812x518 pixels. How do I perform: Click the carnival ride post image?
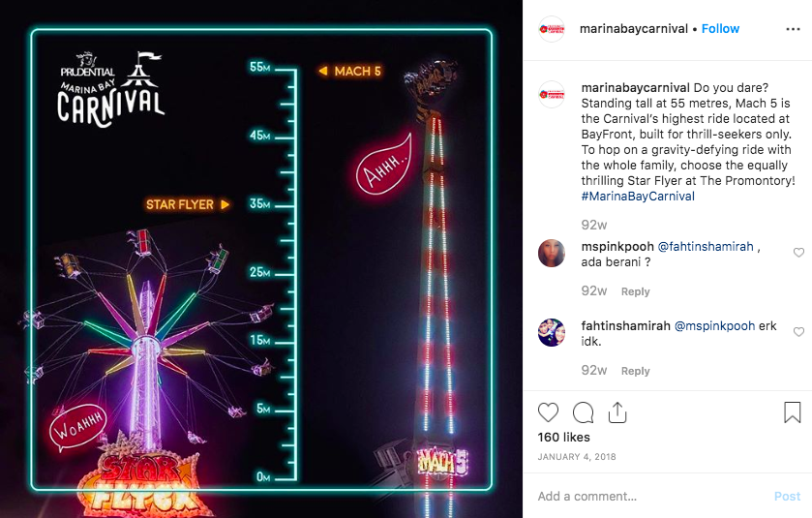click(x=261, y=259)
